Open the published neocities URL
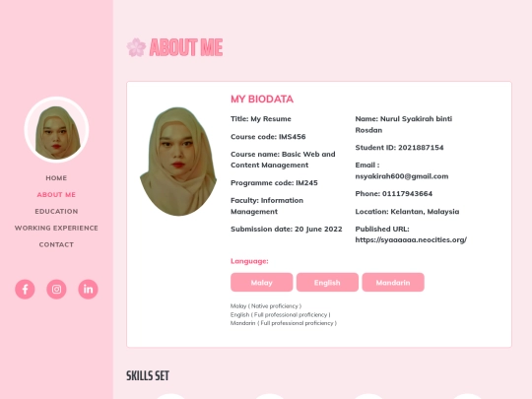 (411, 239)
